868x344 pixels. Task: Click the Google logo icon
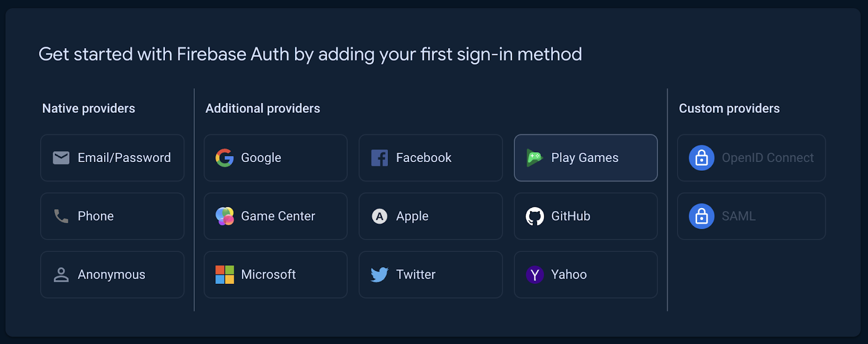tap(225, 158)
